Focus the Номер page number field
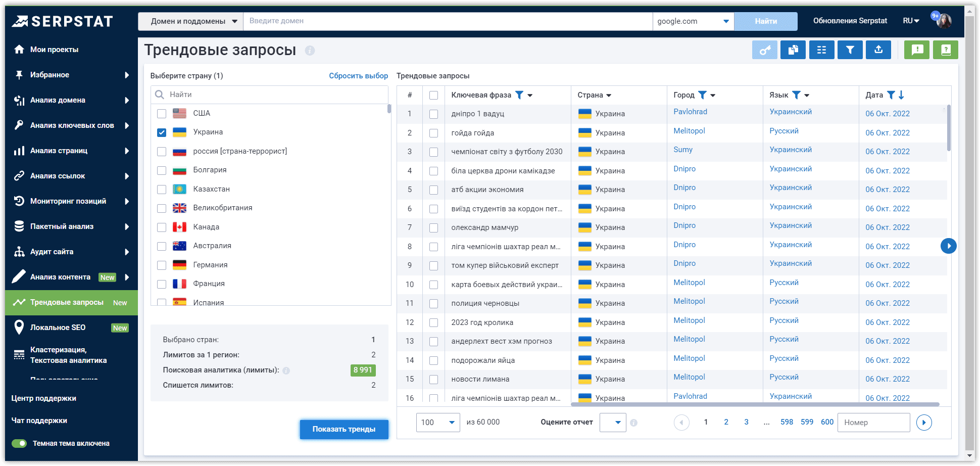Image resolution: width=980 pixels, height=466 pixels. click(x=873, y=423)
